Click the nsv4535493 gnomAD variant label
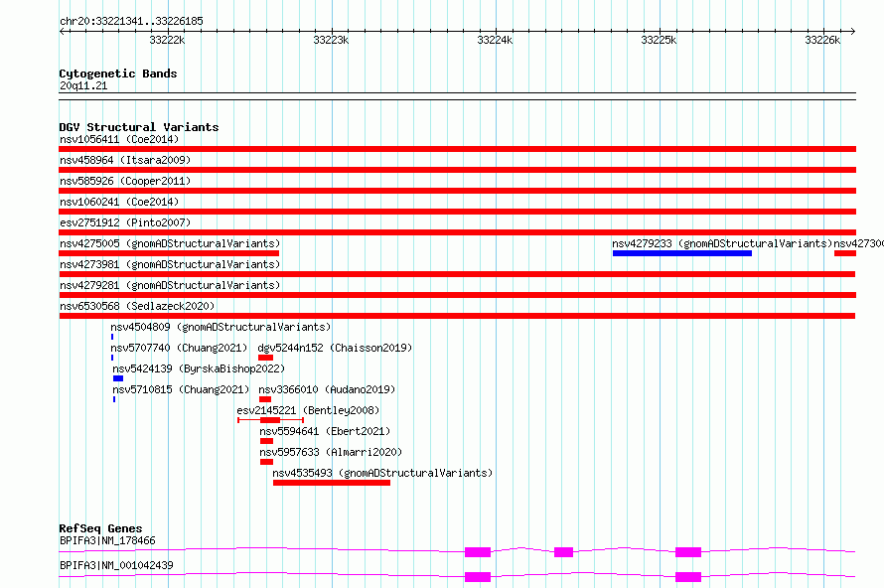Viewport: 884px width, 588px height. tap(382, 473)
